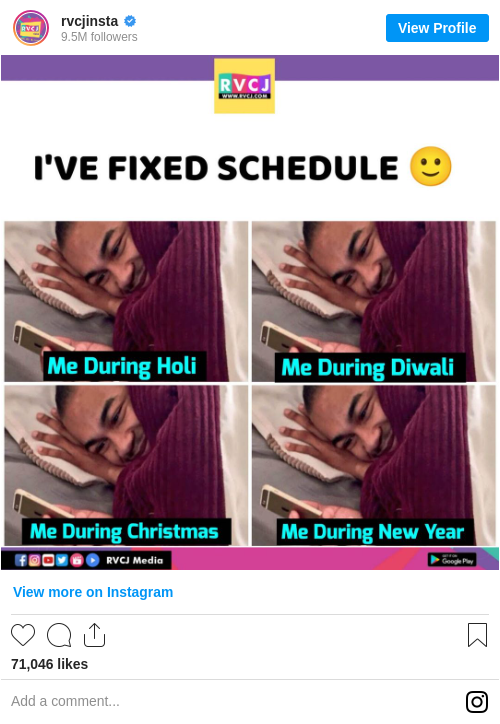This screenshot has width=500, height=724.
Task: Click the Me During Holi panel
Action: (x=126, y=302)
